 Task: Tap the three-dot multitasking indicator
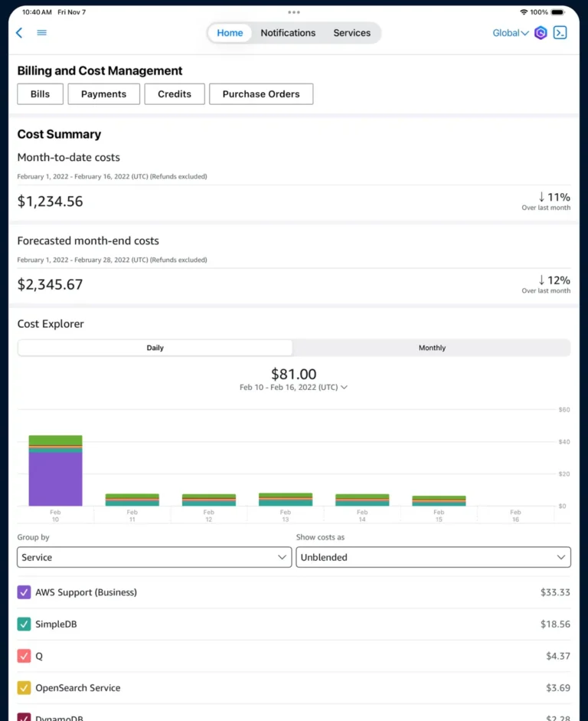[294, 12]
